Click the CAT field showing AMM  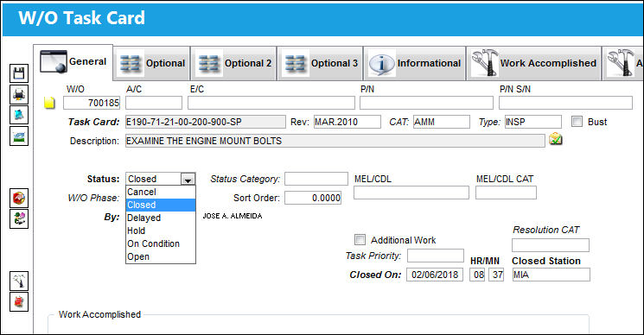pos(442,122)
